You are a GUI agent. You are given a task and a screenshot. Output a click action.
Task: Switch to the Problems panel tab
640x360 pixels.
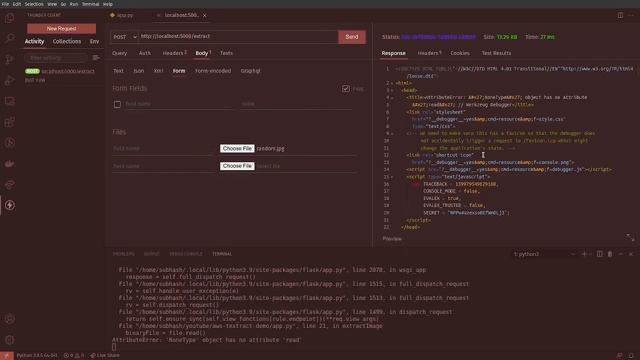click(123, 254)
